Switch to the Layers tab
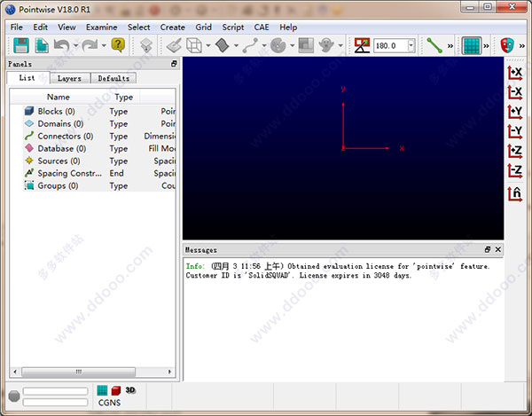This screenshot has height=416, width=532. point(69,78)
